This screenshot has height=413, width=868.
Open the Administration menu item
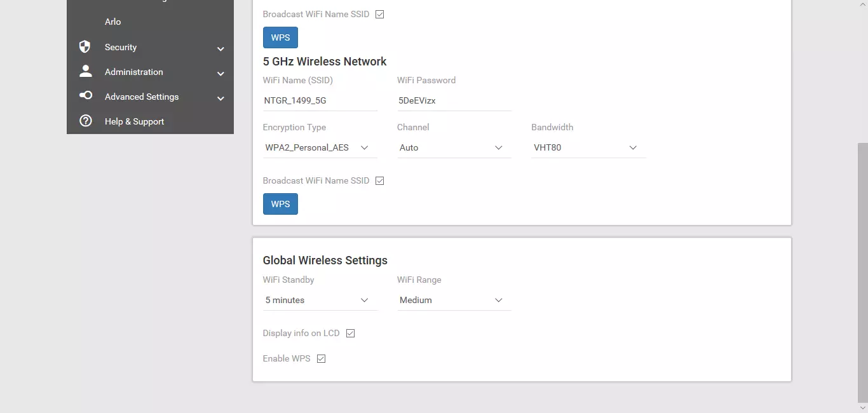click(x=150, y=72)
